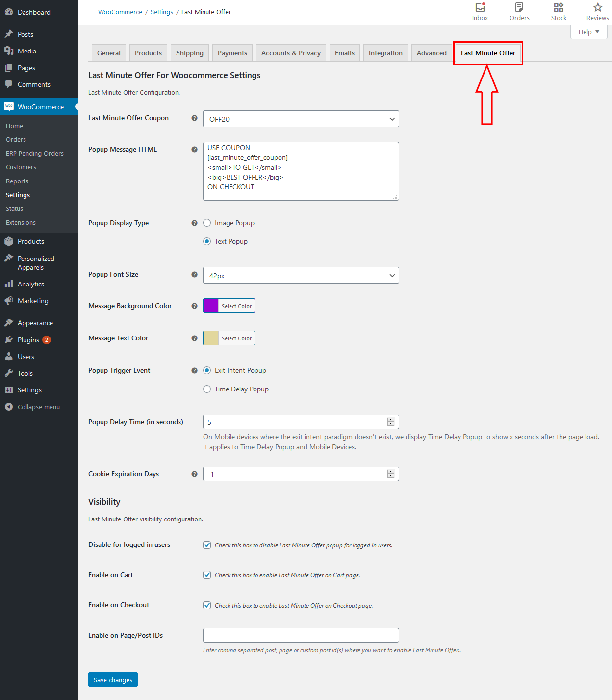Click into the Popup Message HTML textarea
This screenshot has height=700, width=612.
coord(301,171)
